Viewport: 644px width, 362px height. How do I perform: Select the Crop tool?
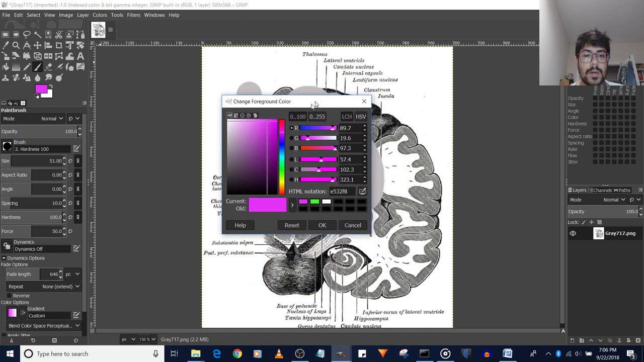coord(59,45)
